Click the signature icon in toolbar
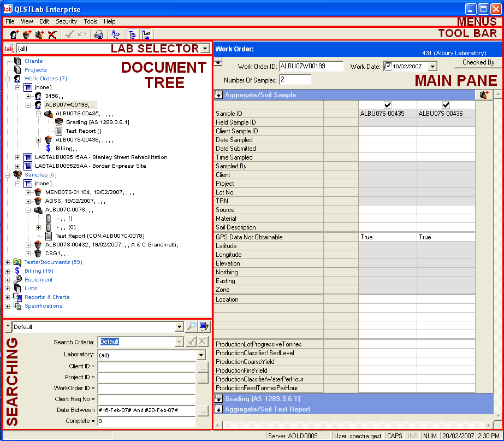Screen dimensions: 504x441 [x=115, y=34]
